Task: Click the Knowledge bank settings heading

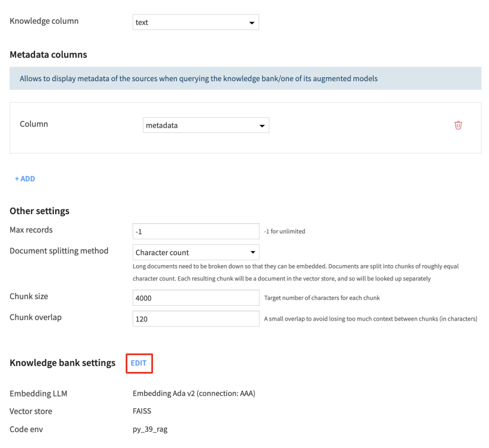Action: (x=62, y=363)
